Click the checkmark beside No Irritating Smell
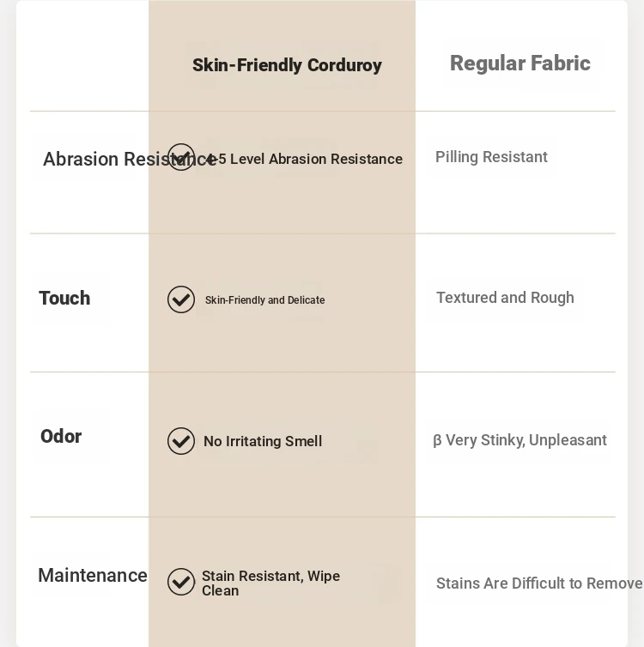644x647 pixels. coord(181,441)
